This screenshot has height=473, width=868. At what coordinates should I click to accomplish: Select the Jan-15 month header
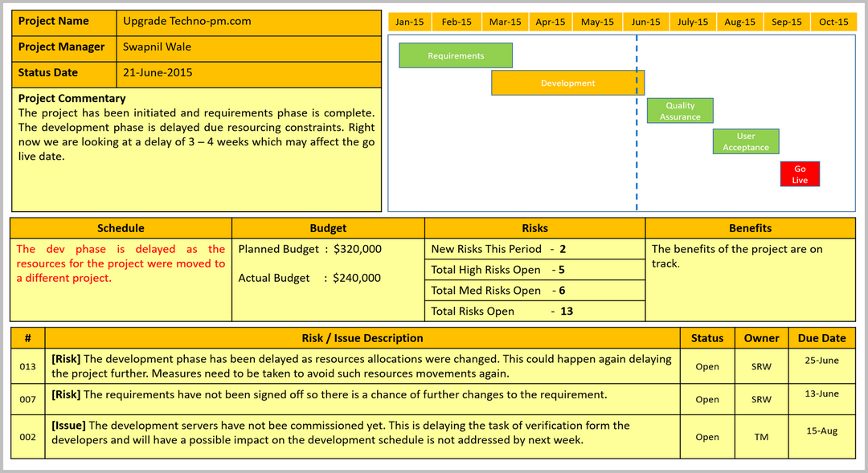pos(410,22)
